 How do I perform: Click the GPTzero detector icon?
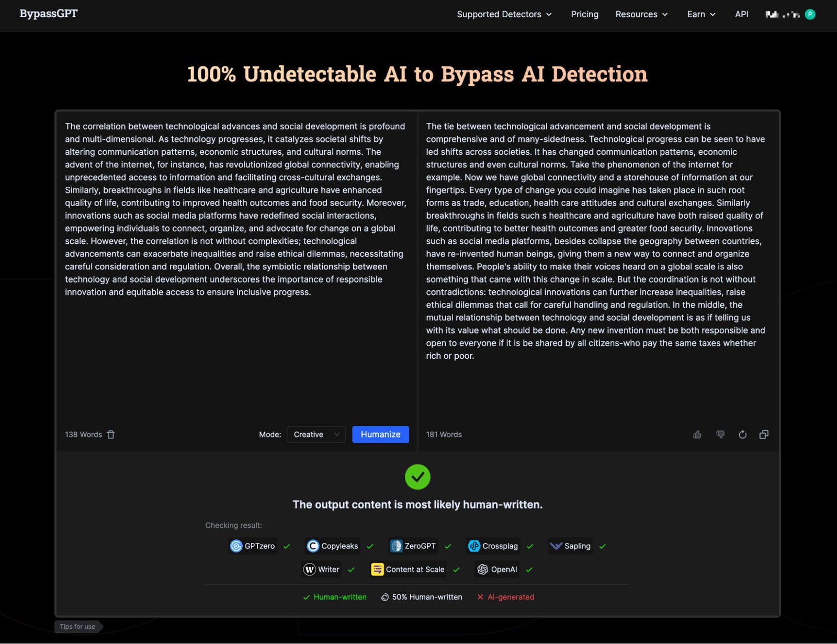236,546
